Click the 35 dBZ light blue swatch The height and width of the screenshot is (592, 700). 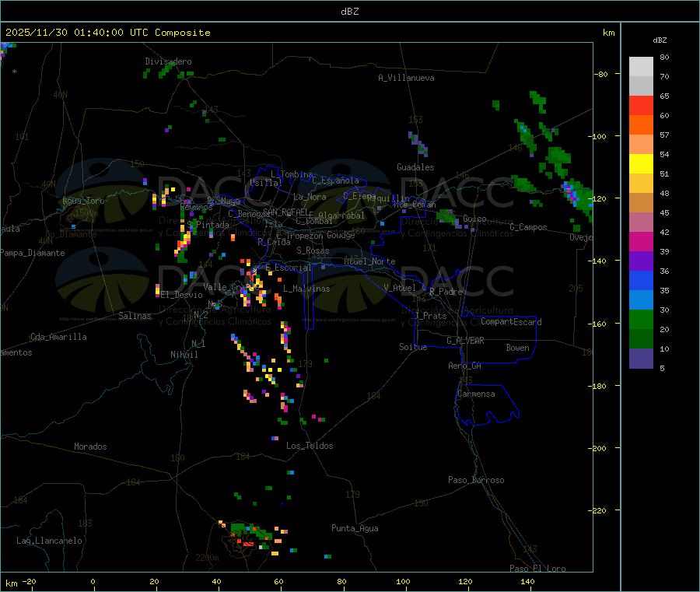click(x=641, y=300)
